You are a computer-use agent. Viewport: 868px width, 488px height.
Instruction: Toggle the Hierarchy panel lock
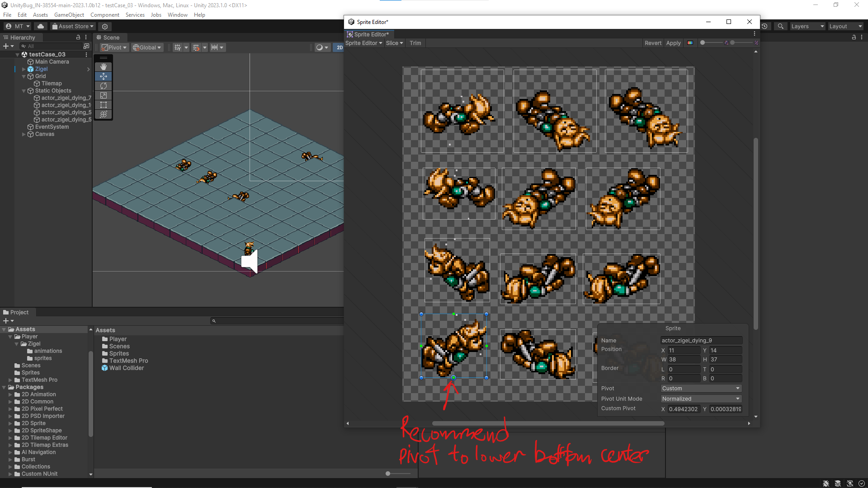[78, 38]
